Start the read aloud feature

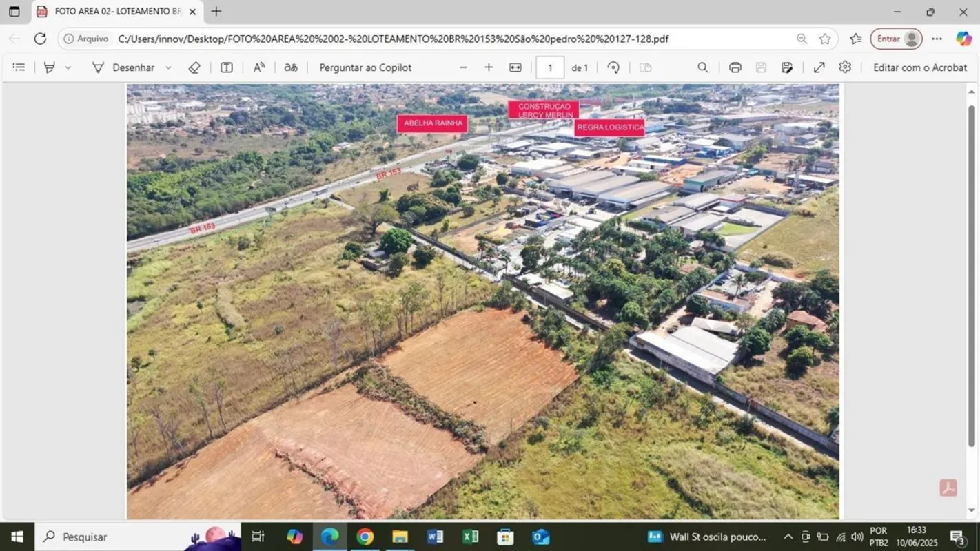259,67
